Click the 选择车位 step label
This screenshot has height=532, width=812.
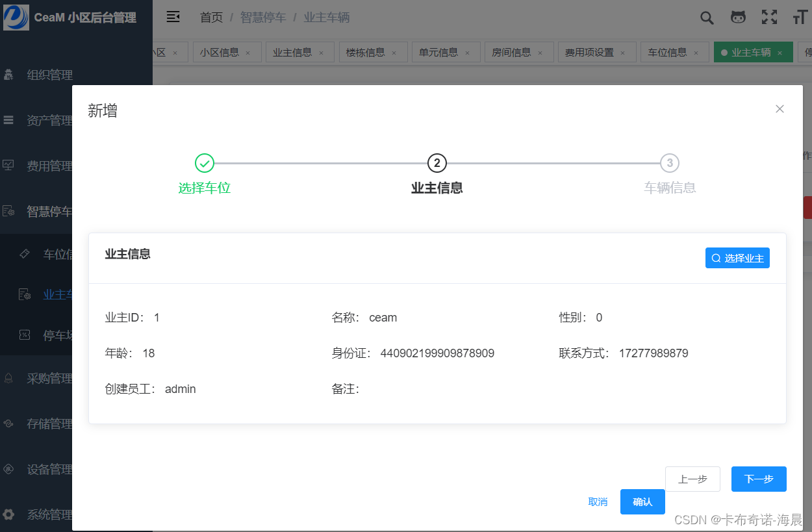pos(205,188)
